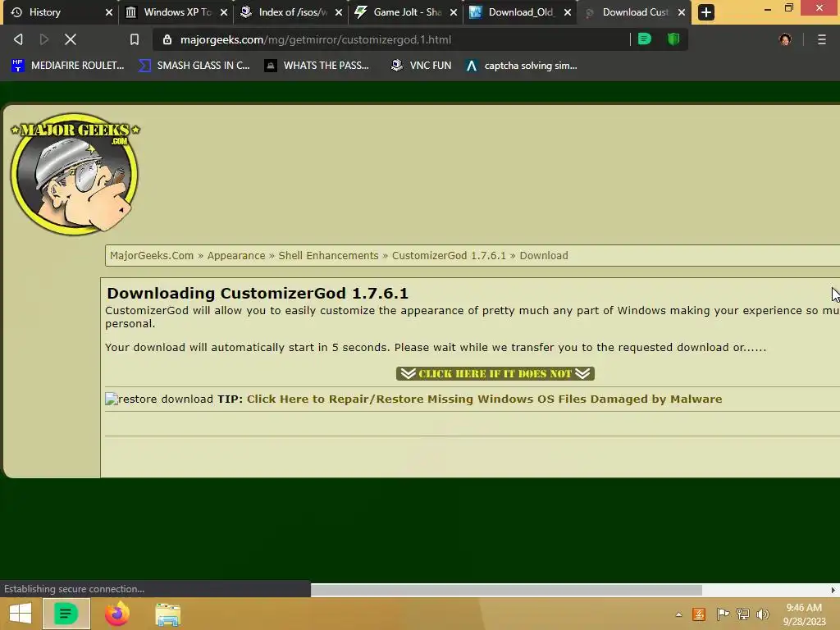Screen dimensions: 840x630
Task: Open the user profile avatar
Action: [785, 39]
